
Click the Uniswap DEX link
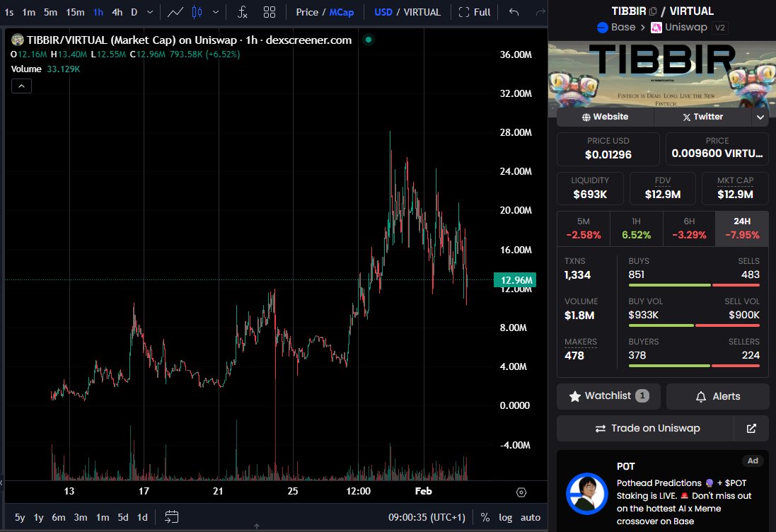tap(679, 27)
